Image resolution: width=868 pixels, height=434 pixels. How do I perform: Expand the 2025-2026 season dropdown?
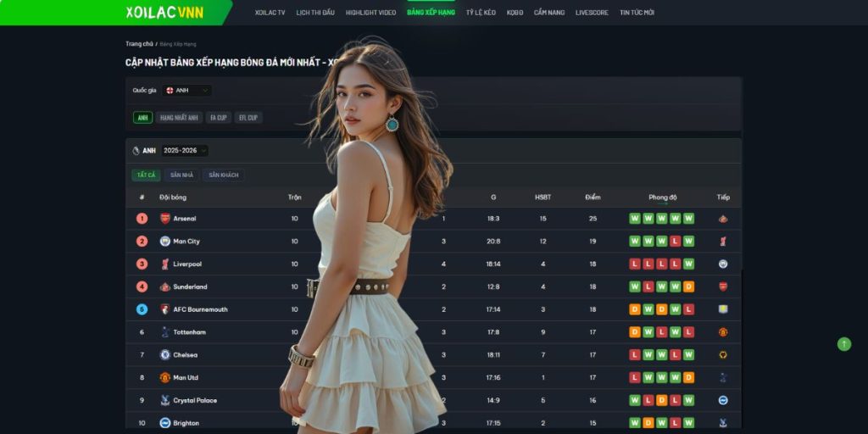point(185,151)
